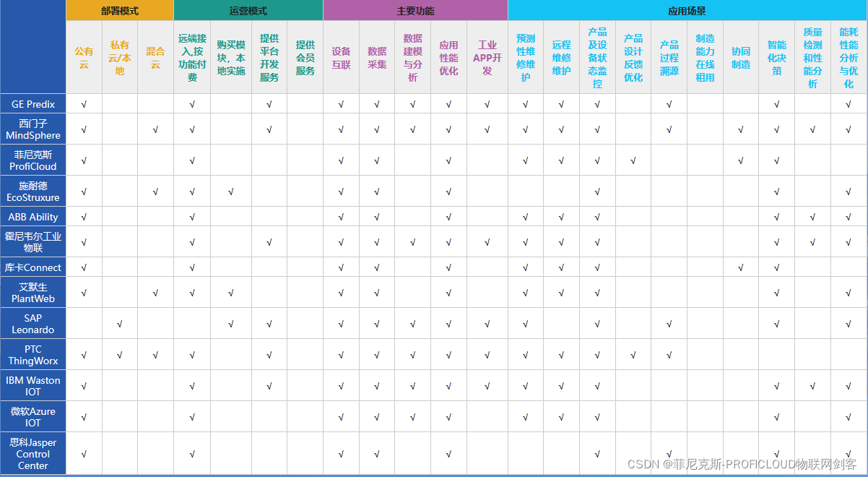The width and height of the screenshot is (868, 477).
Task: Select the 购买模块，本地实施 column header
Action: pos(231,58)
